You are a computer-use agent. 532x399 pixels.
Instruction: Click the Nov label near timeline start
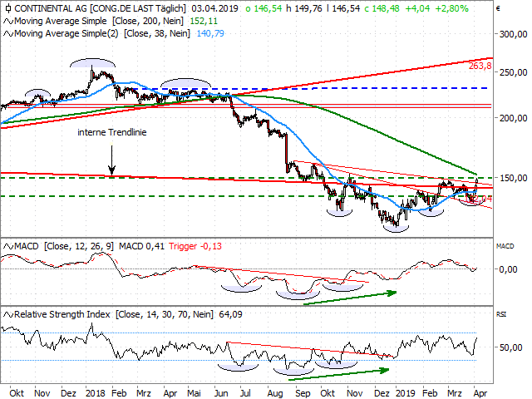(42, 393)
